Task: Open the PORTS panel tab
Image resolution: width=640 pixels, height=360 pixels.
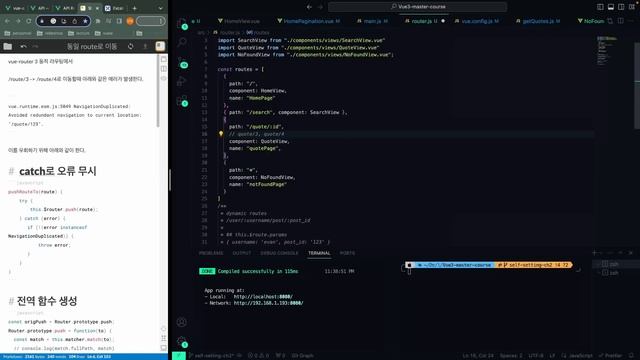Action: tap(347, 253)
